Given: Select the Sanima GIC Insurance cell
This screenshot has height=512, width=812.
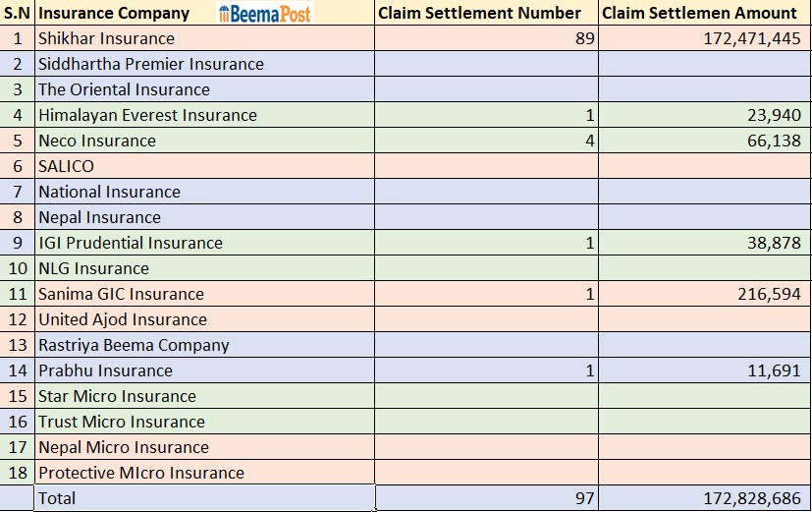Looking at the screenshot, I should [121, 294].
